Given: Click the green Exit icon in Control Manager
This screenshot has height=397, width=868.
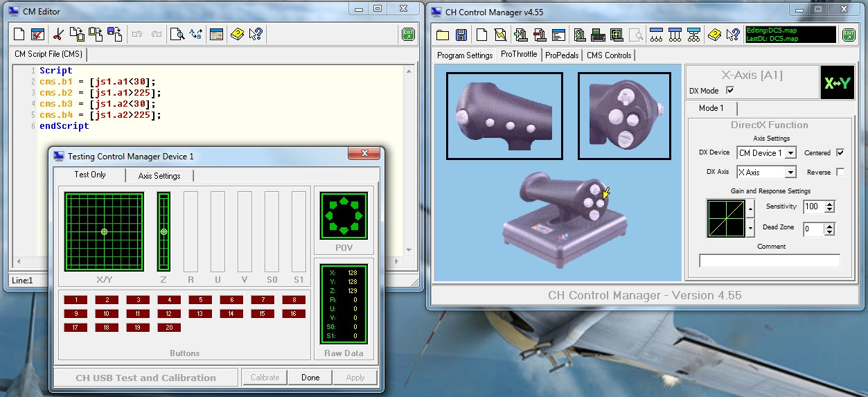Looking at the screenshot, I should 849,35.
